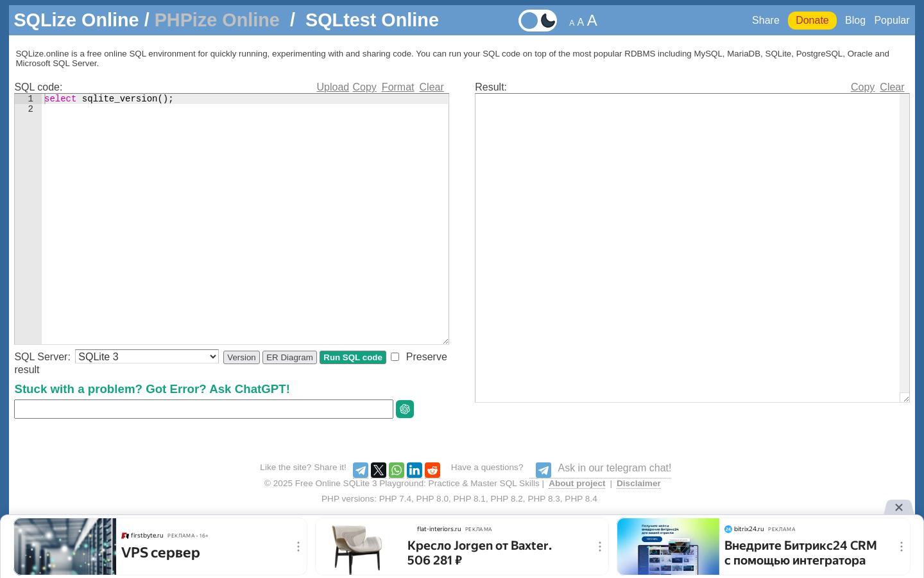Image resolution: width=924 pixels, height=578 pixels.
Task: Open the VPS сервер ad thumbnail
Action: 65,547
